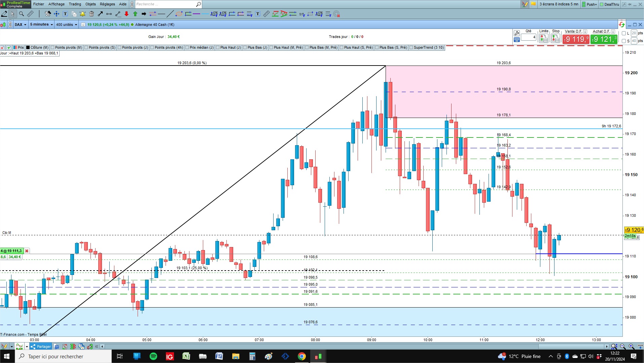Click the Qté quantity input field
This screenshot has width=644, height=363.
pyautogui.click(x=529, y=37)
